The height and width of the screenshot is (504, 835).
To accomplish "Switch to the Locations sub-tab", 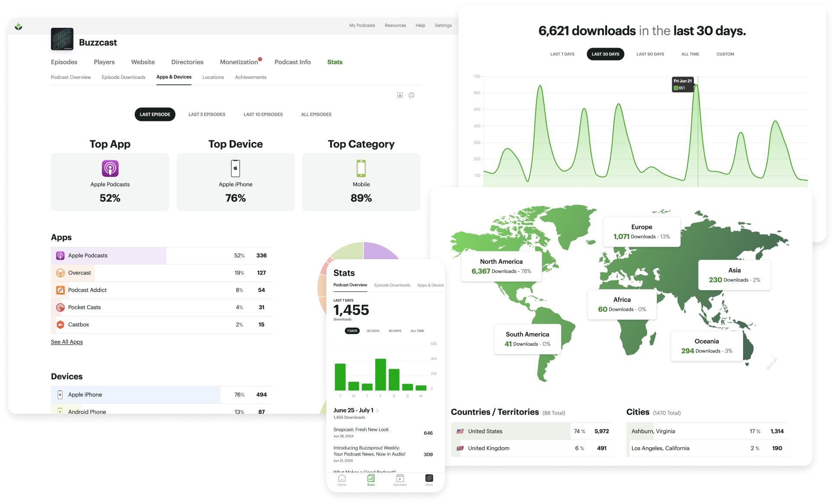I will click(213, 77).
